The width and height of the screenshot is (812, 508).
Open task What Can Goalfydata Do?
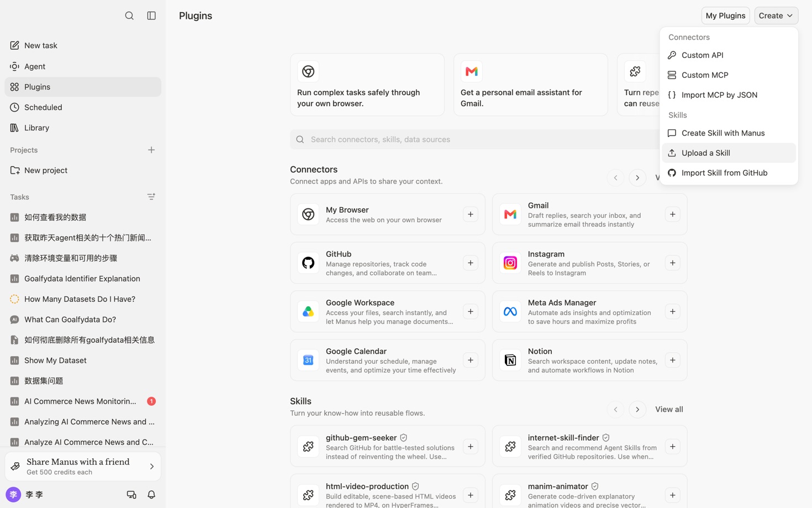(83, 320)
